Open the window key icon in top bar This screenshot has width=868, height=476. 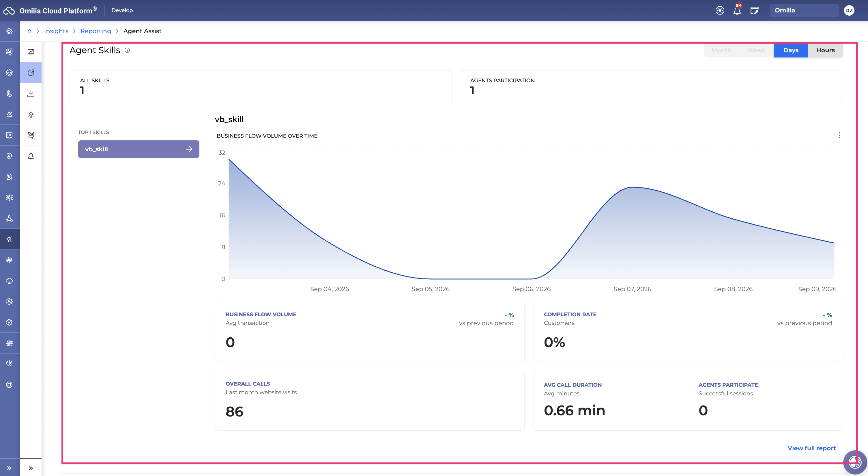pyautogui.click(x=754, y=10)
